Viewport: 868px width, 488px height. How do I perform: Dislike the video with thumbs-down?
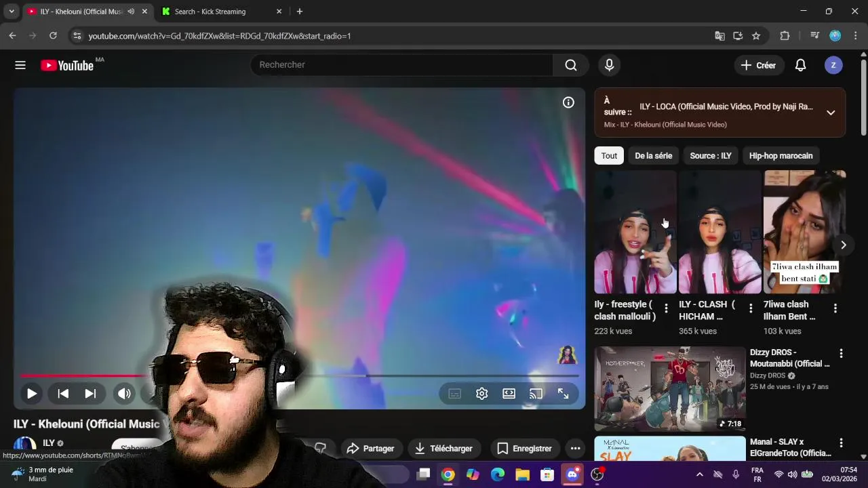[321, 448]
